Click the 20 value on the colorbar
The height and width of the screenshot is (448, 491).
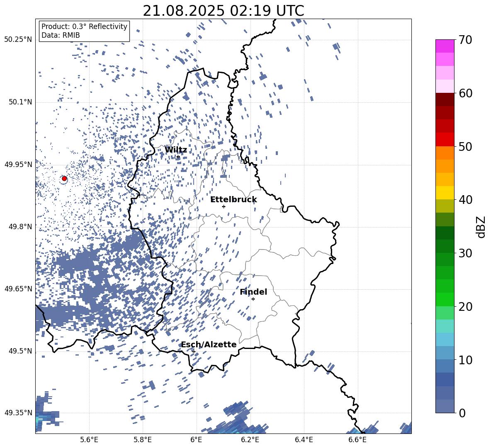[x=465, y=307]
